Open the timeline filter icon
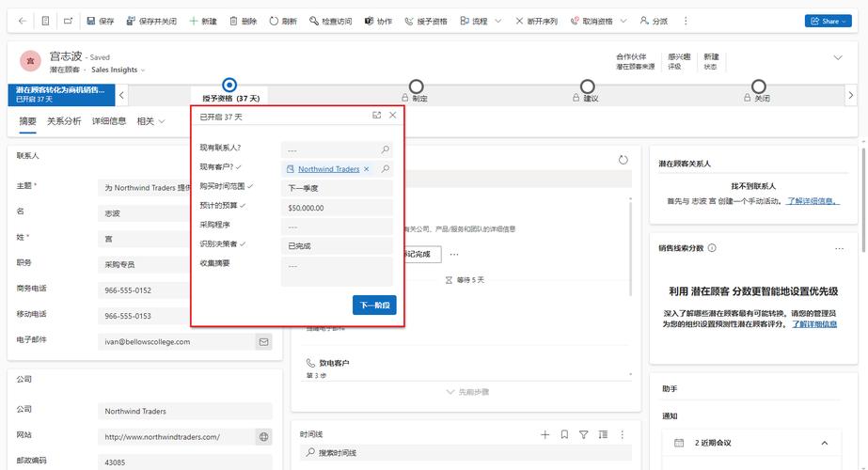Viewport: 868px width, 470px height. [x=583, y=434]
